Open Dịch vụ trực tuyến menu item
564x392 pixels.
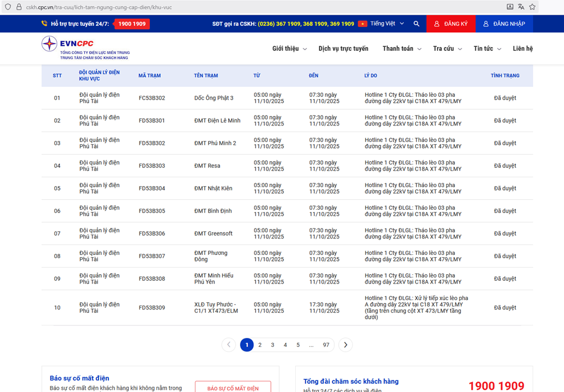343,48
